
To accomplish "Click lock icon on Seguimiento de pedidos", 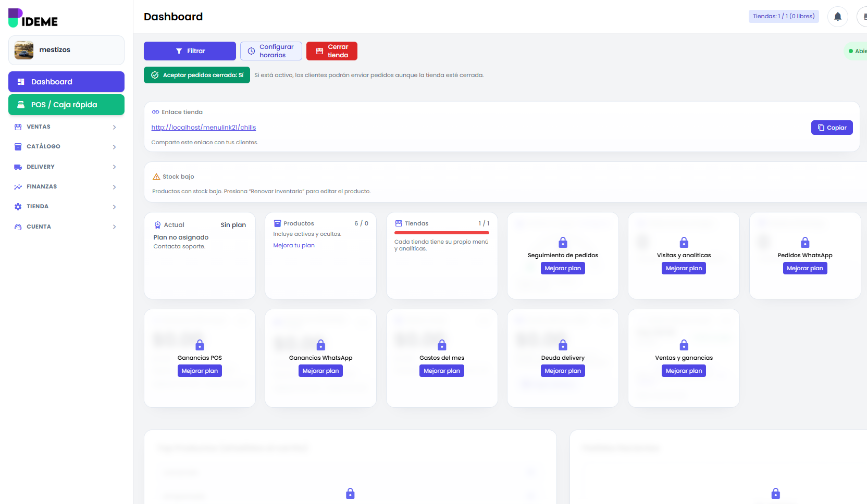I will pos(563,243).
